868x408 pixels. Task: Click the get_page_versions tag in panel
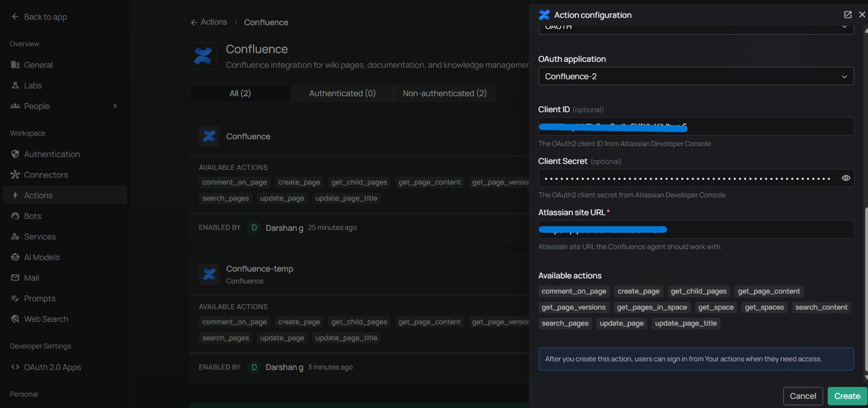(x=573, y=307)
